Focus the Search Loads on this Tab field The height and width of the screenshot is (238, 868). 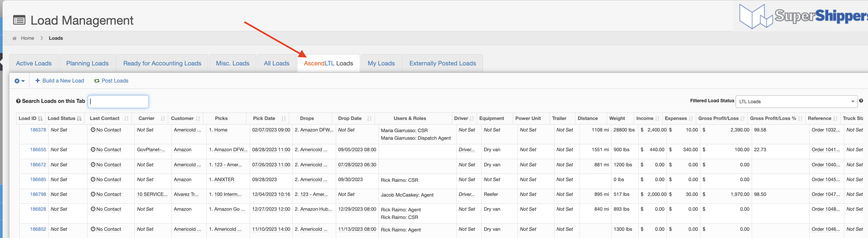coord(118,102)
